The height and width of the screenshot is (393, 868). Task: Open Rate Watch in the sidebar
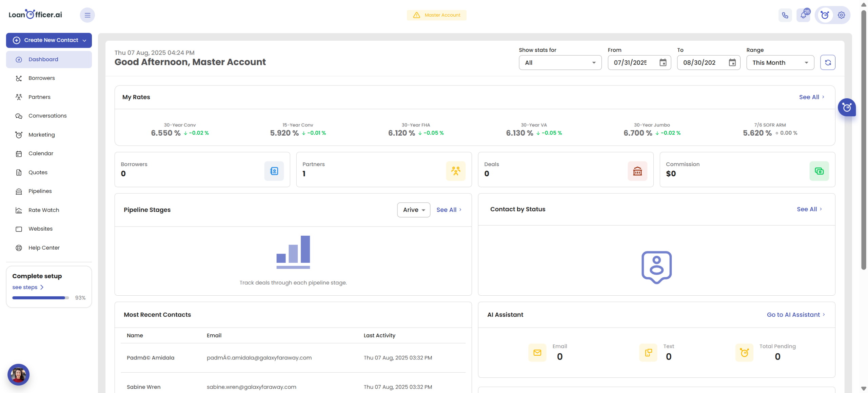click(44, 210)
